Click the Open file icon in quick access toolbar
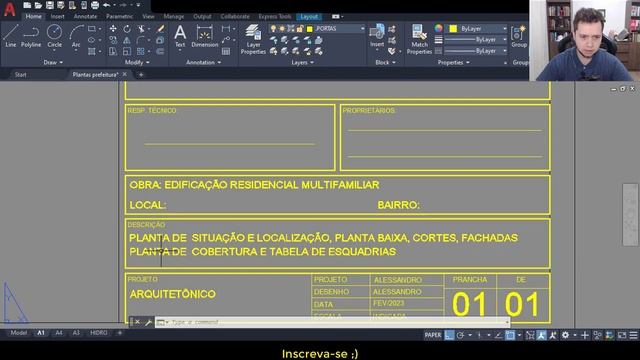640x360 pixels. pyautogui.click(x=38, y=5)
